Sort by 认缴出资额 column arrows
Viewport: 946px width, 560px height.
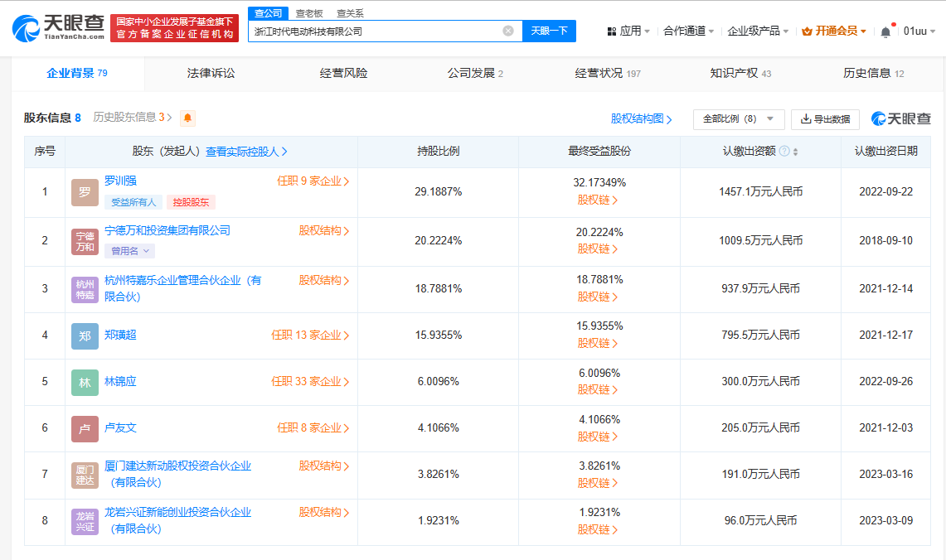click(x=795, y=152)
